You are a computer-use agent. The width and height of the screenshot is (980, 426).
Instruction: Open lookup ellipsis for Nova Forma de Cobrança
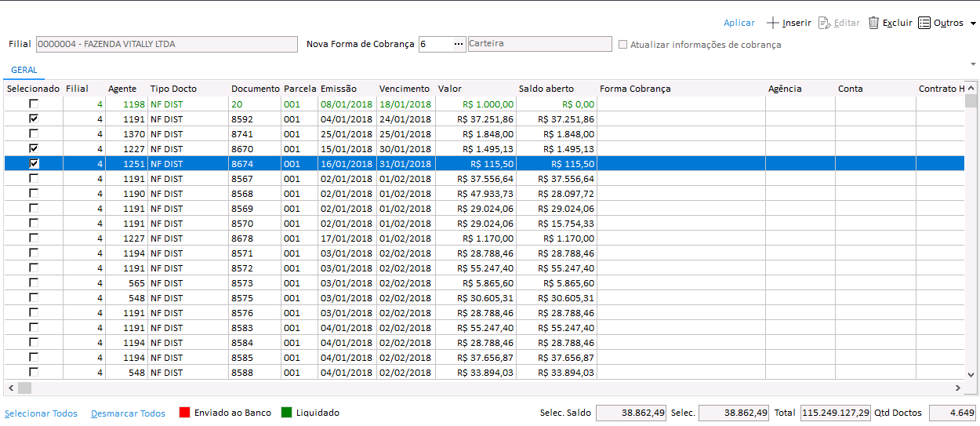[x=459, y=45]
